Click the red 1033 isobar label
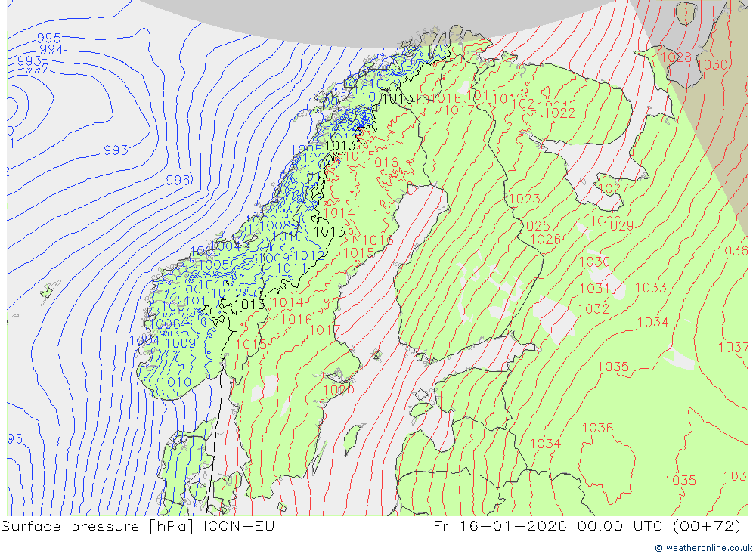The image size is (756, 554). [651, 287]
